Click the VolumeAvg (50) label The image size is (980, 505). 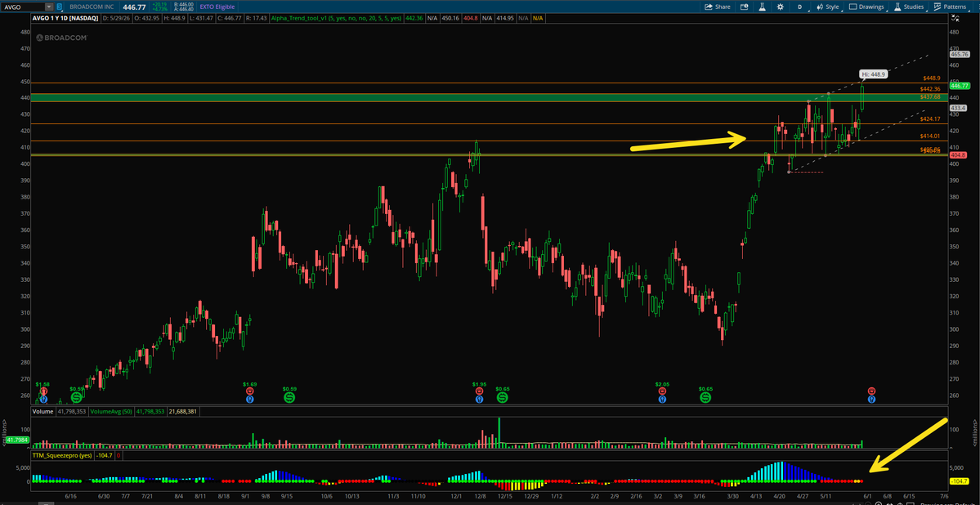110,412
